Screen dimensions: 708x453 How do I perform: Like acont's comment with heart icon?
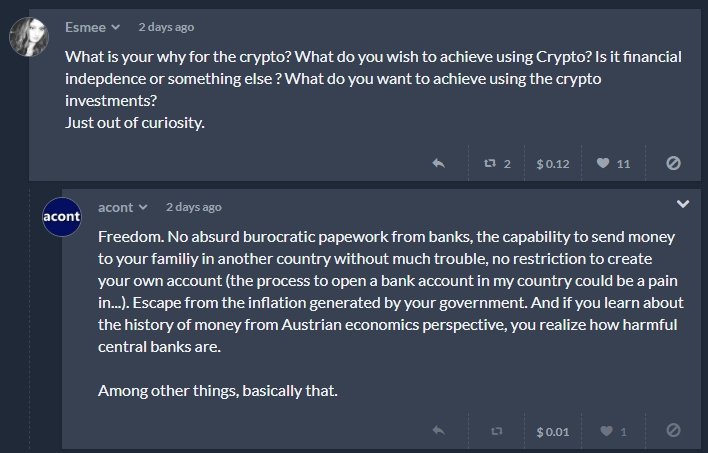click(606, 431)
